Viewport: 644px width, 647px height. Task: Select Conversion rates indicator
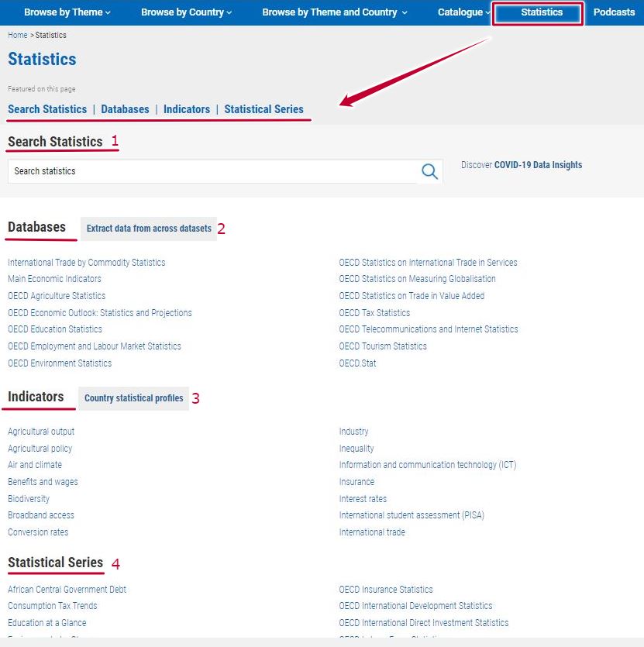(x=38, y=532)
